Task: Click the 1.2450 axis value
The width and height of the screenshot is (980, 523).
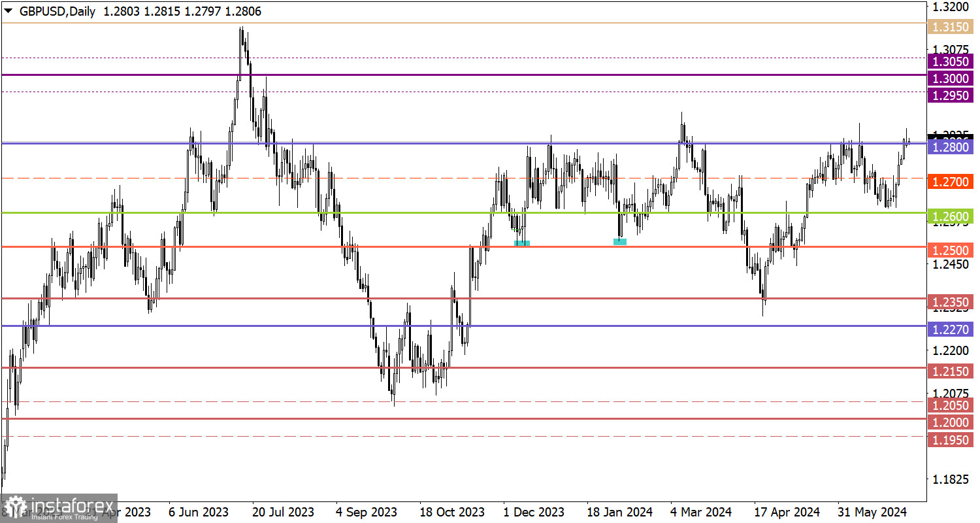Action: [951, 265]
